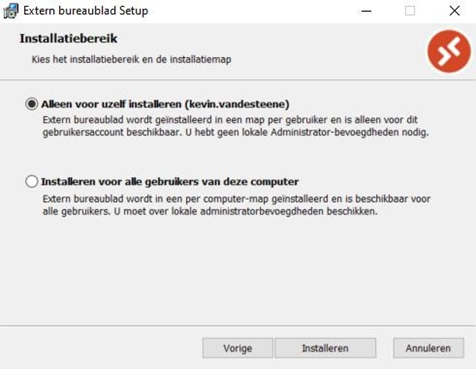Click the 'Extern bureaublad Setup' title bar text
476x369 pixels.
click(x=86, y=11)
